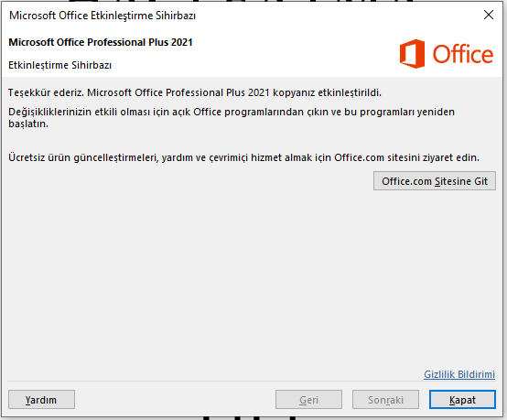Image resolution: width=507 pixels, height=420 pixels.
Task: Click the Teşekkür ederiz activation confirmation message
Action: (195, 92)
